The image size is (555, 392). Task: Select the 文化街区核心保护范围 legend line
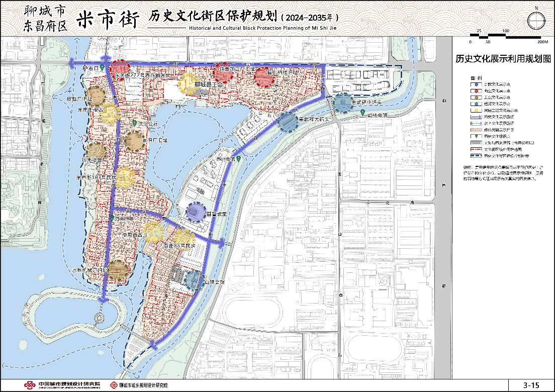click(x=477, y=149)
